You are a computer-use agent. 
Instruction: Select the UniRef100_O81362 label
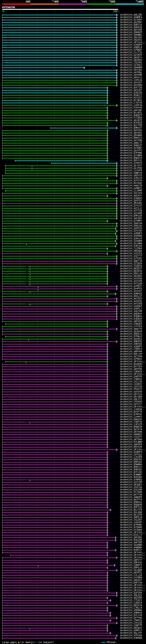point(131,37)
